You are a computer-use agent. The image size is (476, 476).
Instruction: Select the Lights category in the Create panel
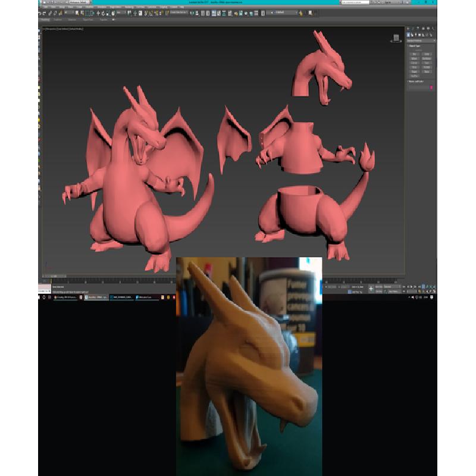pyautogui.click(x=416, y=35)
